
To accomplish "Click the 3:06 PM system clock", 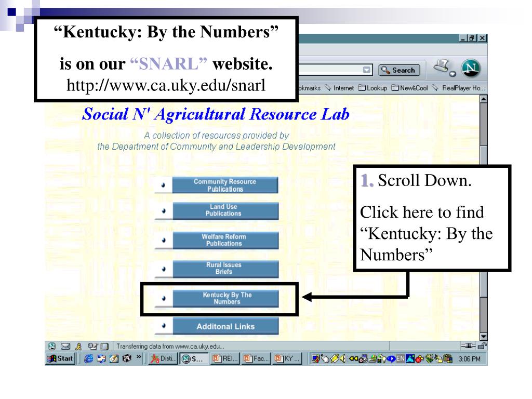I will 469,358.
